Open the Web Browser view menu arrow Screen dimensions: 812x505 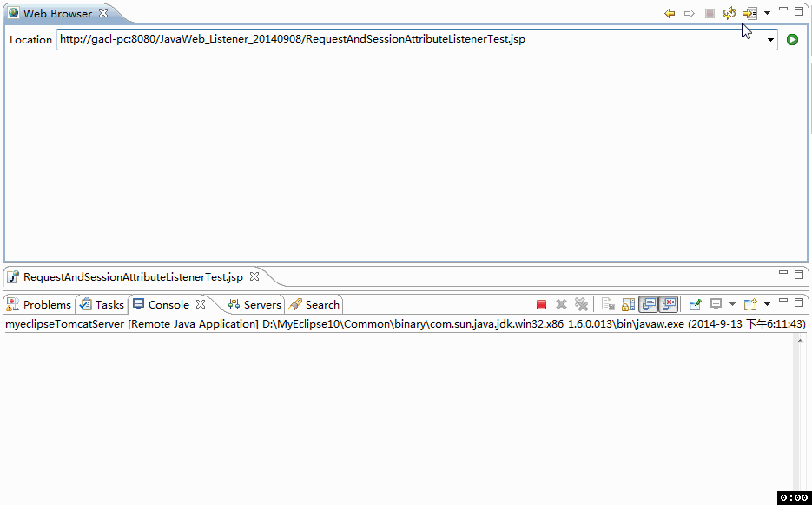tap(767, 13)
